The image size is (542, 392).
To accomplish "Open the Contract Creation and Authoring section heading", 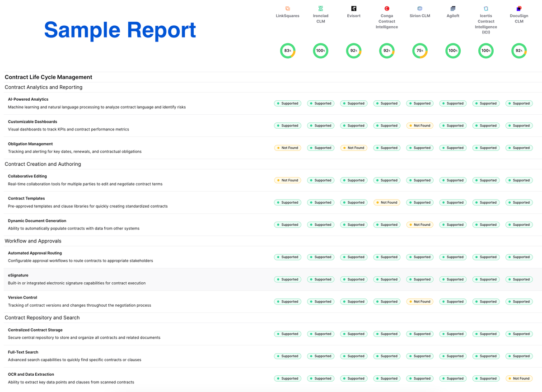I will 43,164.
